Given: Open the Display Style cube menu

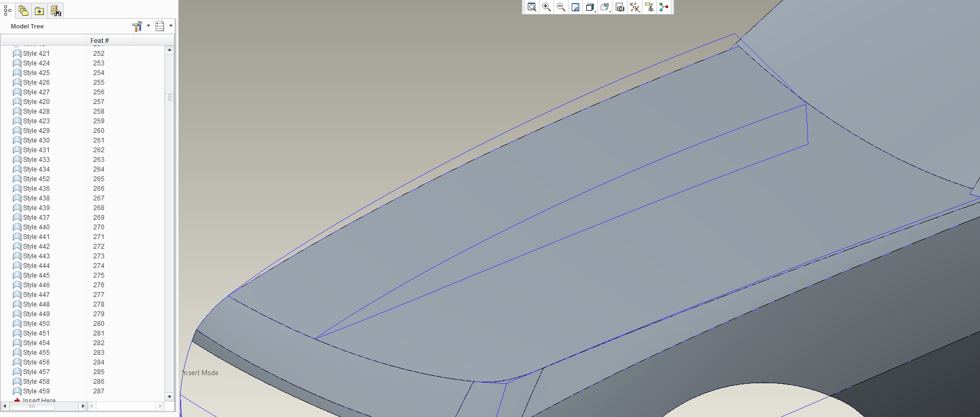Looking at the screenshot, I should [x=590, y=7].
